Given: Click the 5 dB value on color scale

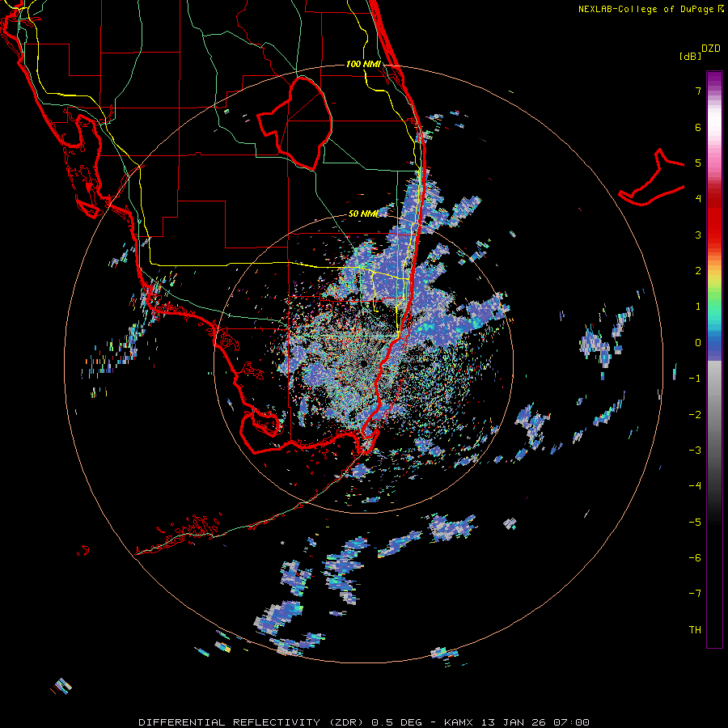Looking at the screenshot, I should click(x=698, y=163).
